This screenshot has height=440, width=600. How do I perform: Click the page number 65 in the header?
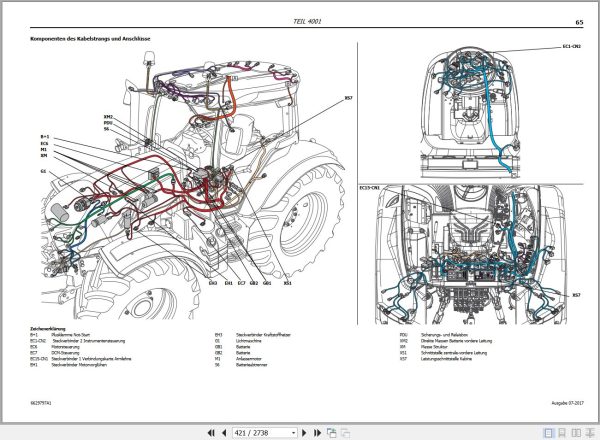point(579,22)
